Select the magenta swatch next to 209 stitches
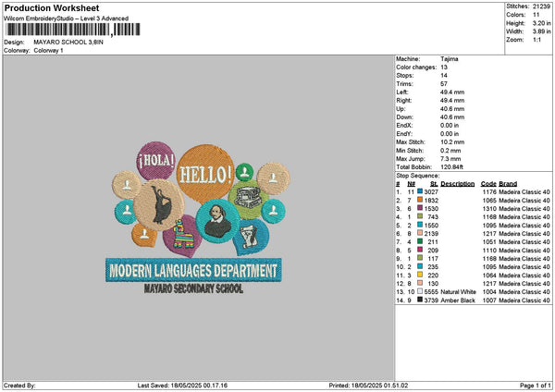Screen dimensions: 555x392 (x=420, y=250)
